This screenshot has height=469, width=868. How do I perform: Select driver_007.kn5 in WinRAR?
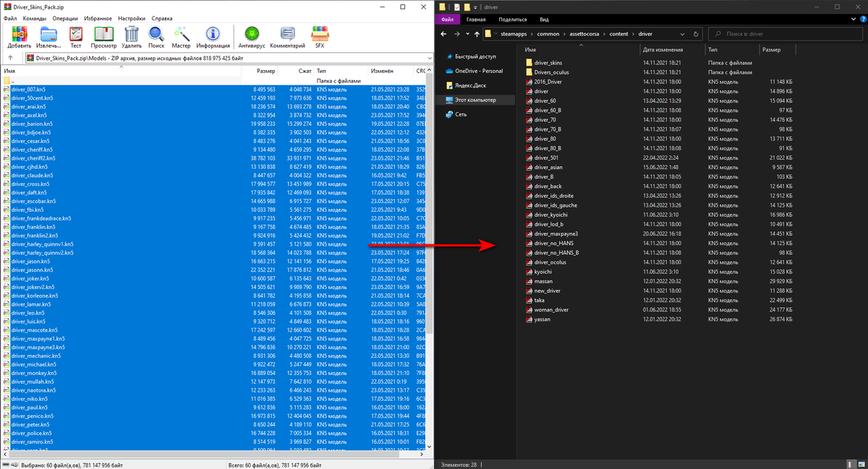pos(29,89)
